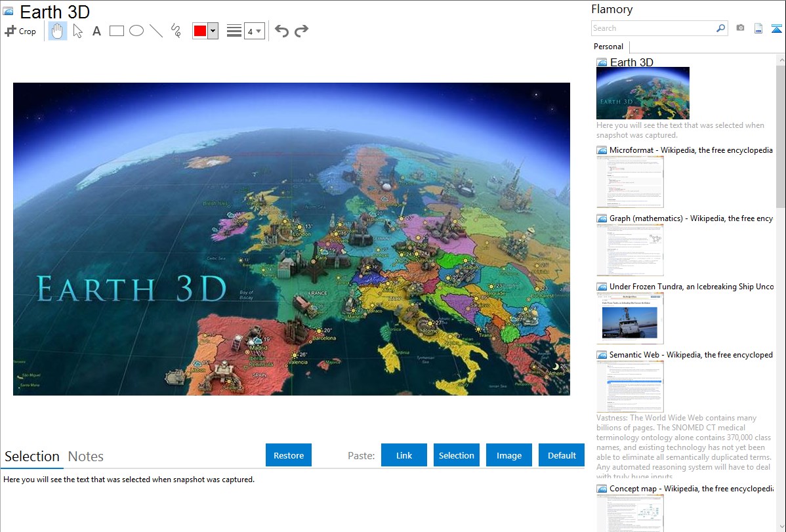
Task: Click the camera snapshot icon
Action: pyautogui.click(x=740, y=28)
